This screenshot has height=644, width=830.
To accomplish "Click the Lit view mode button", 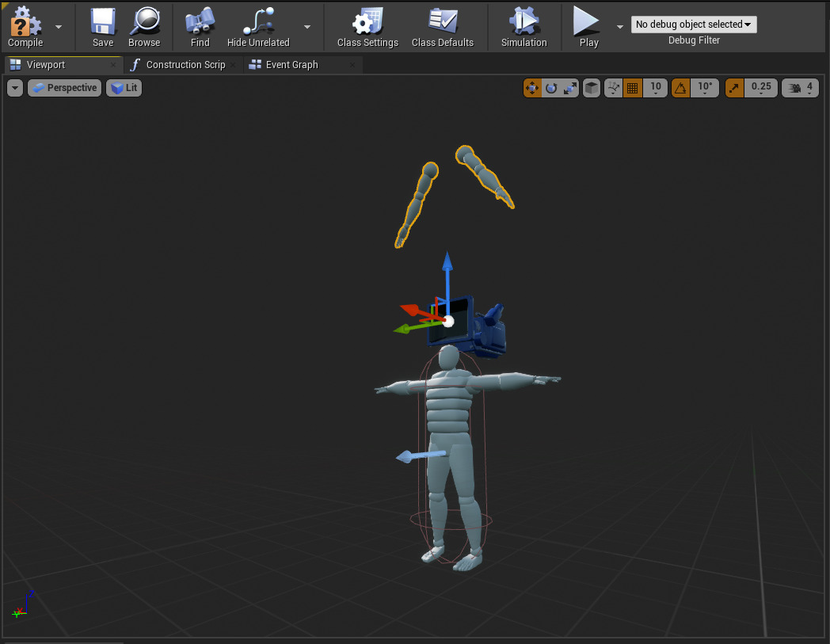I will coord(124,87).
